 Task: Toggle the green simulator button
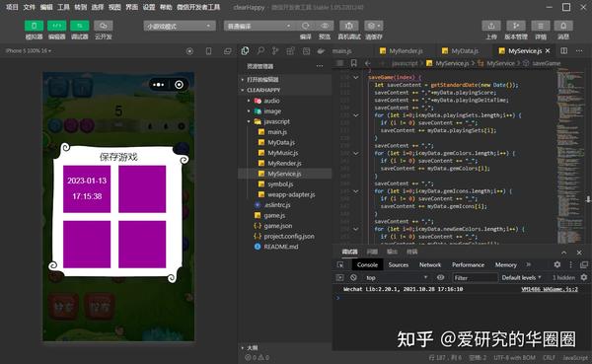point(34,26)
